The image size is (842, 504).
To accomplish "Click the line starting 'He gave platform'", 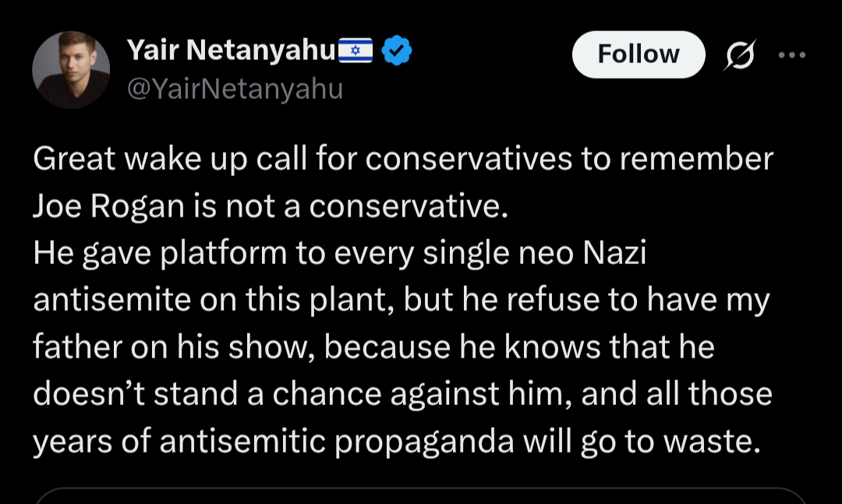I will pyautogui.click(x=339, y=253).
